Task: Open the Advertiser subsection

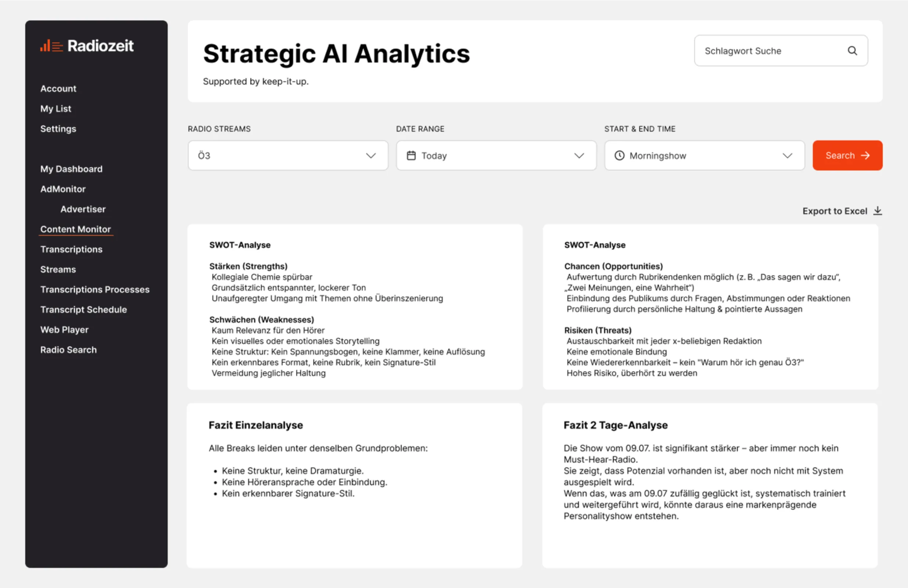Action: (83, 209)
